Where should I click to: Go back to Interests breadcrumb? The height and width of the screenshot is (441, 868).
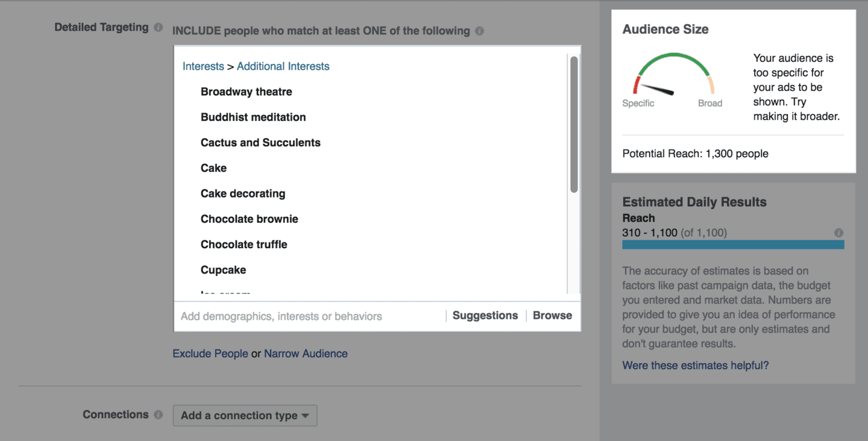point(203,66)
